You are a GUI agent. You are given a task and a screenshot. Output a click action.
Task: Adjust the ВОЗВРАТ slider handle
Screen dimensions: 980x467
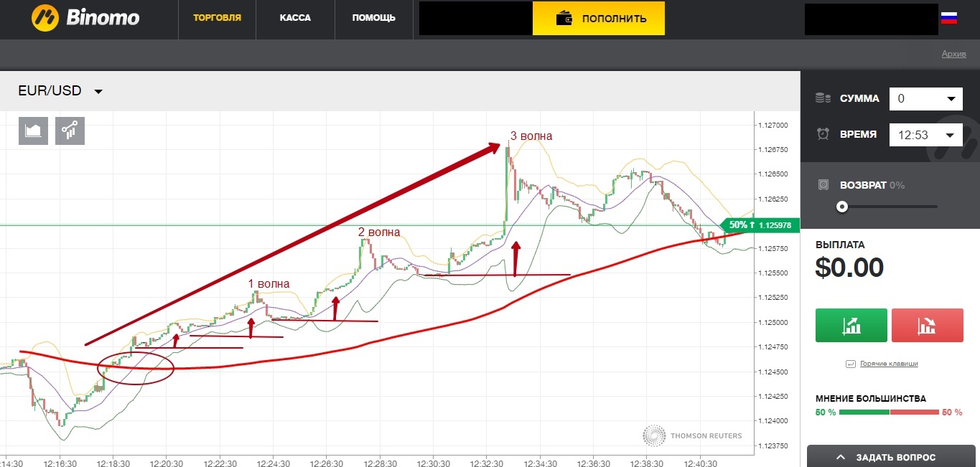(x=842, y=207)
